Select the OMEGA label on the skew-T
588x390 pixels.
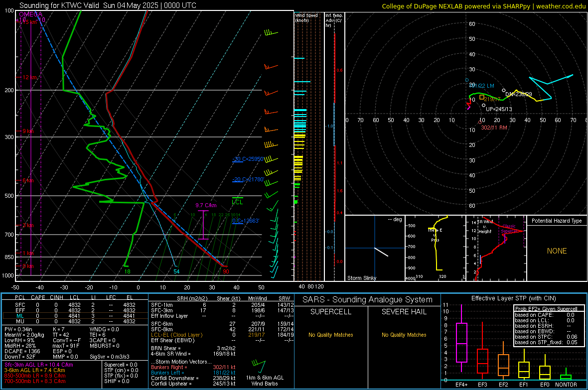click(x=31, y=14)
